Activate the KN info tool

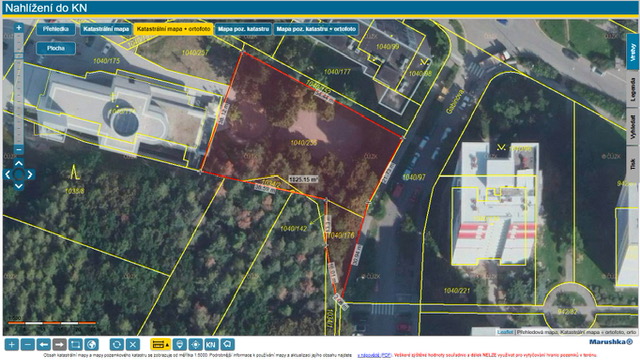pyautogui.click(x=211, y=344)
